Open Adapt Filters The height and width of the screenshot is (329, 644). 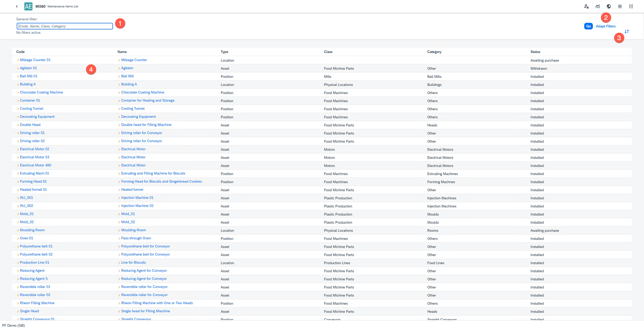[x=606, y=26]
